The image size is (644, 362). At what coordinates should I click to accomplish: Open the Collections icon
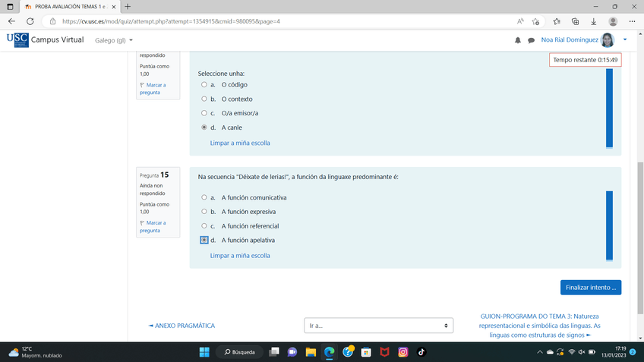[x=575, y=21]
